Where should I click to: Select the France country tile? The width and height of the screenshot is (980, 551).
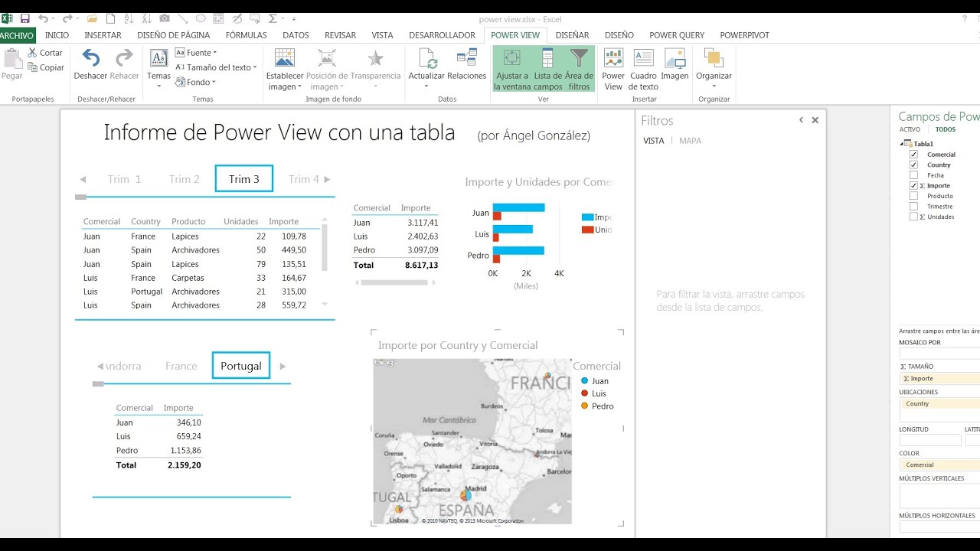pos(181,366)
